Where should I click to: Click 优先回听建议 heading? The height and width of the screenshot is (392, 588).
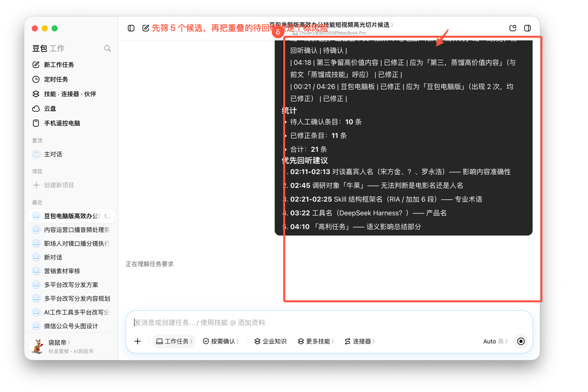(305, 160)
